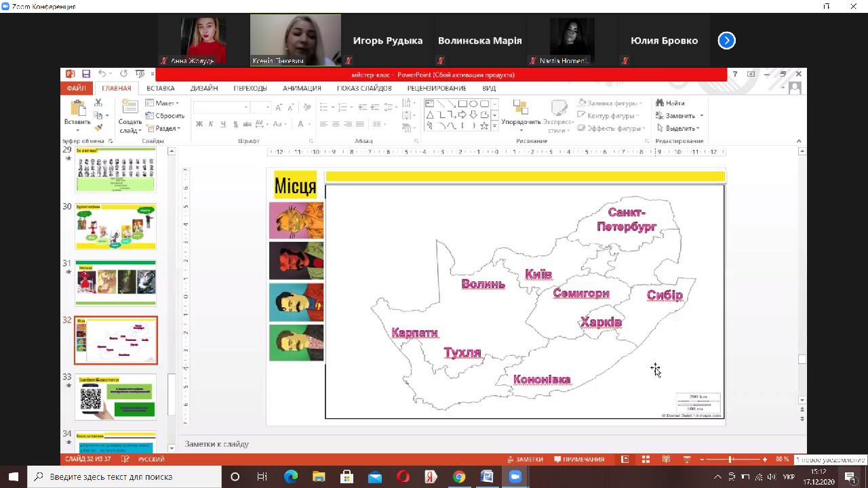Switch to Slide Sorter view in status bar
The height and width of the screenshot is (488, 868).
[646, 460]
